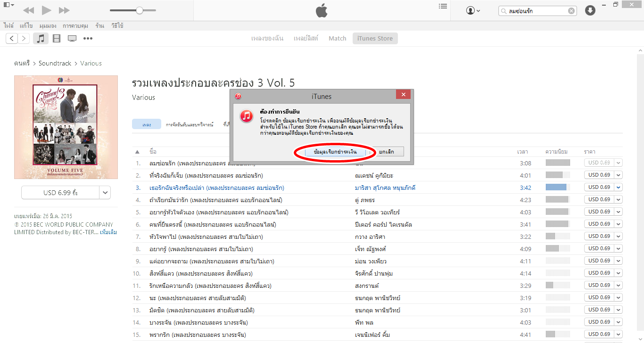Click the Various breadcrumb link

point(91,63)
